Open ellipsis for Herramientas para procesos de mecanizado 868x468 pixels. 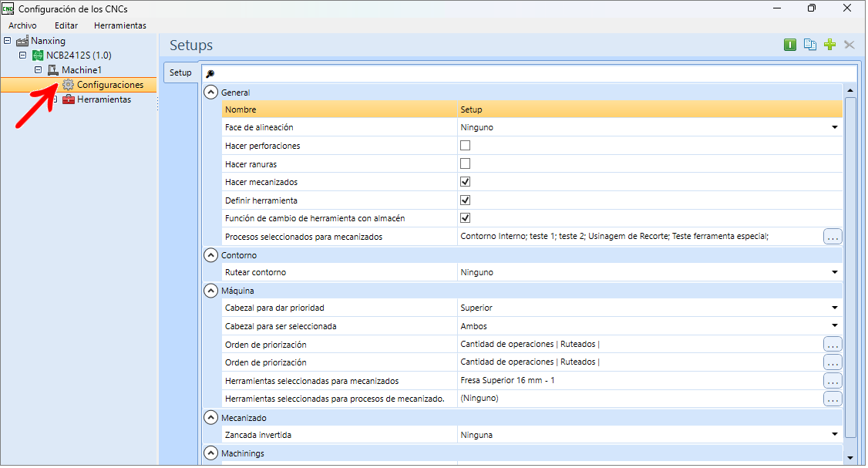(x=833, y=399)
